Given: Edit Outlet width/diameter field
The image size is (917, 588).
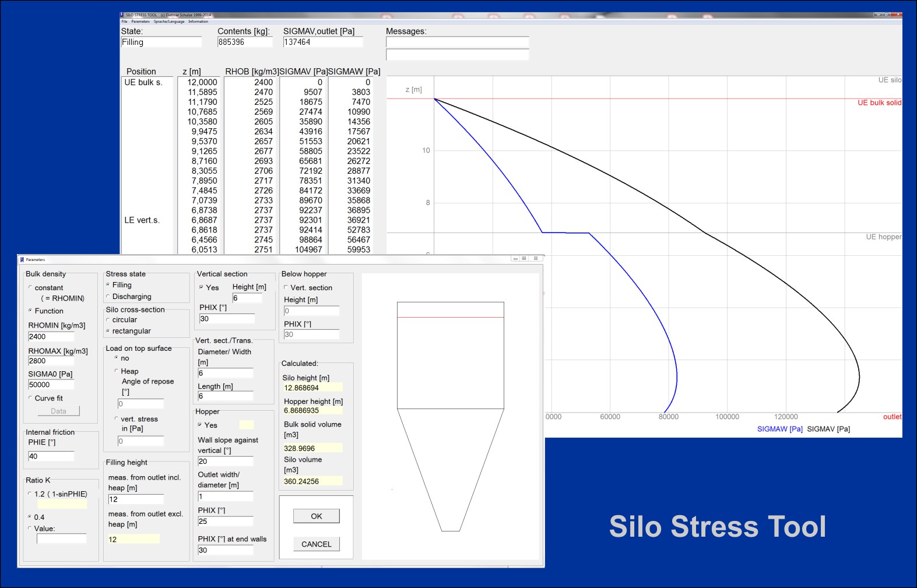Looking at the screenshot, I should click(x=226, y=497).
